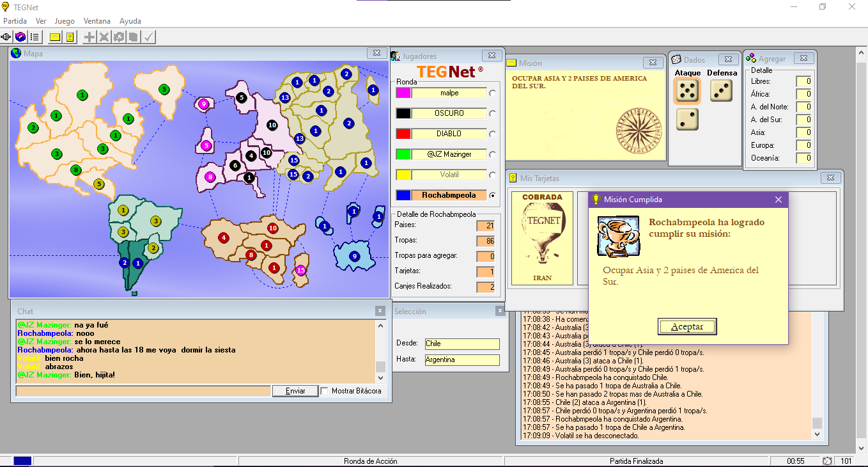Image resolution: width=868 pixels, height=467 pixels.
Task: Close the Chat panel
Action: [380, 311]
